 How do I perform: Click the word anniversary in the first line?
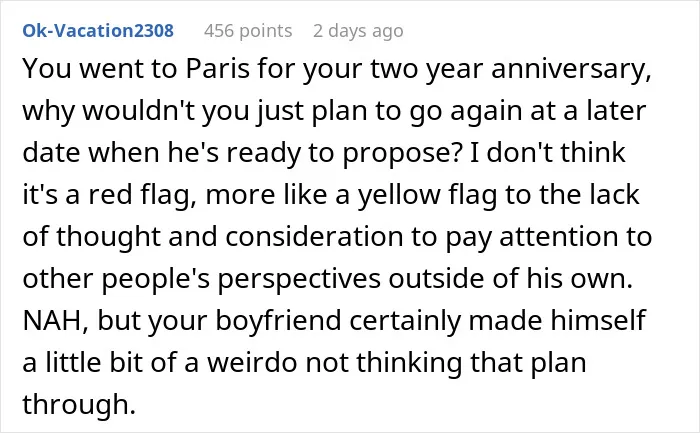click(x=571, y=70)
